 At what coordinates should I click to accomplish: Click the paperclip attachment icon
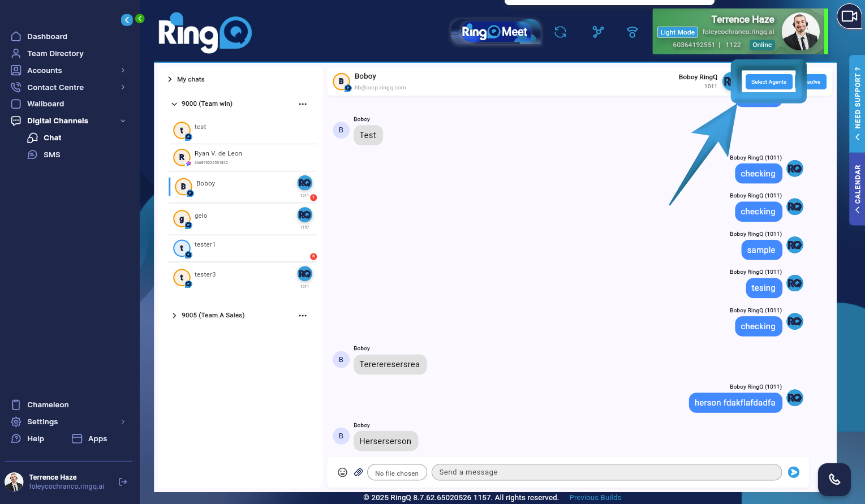click(x=358, y=472)
